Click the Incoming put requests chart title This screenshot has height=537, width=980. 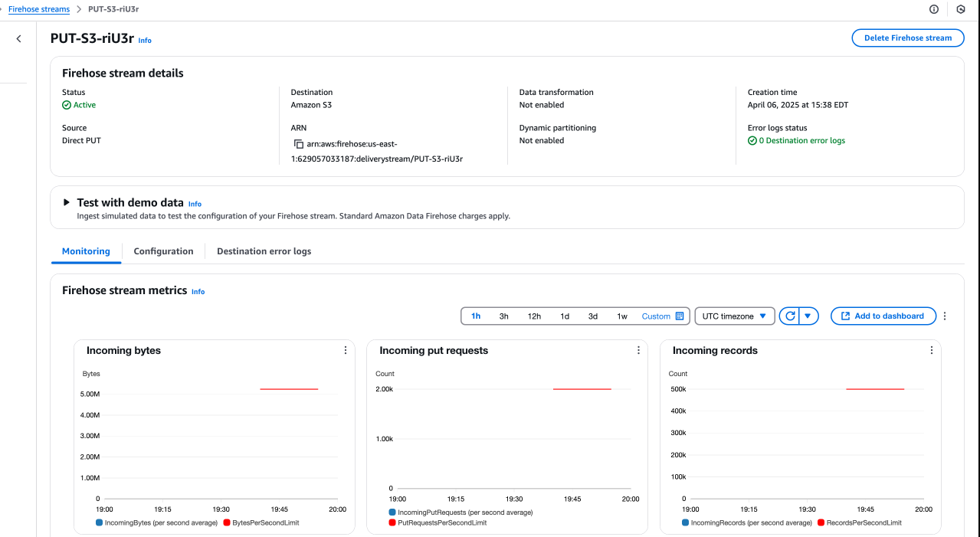point(434,350)
